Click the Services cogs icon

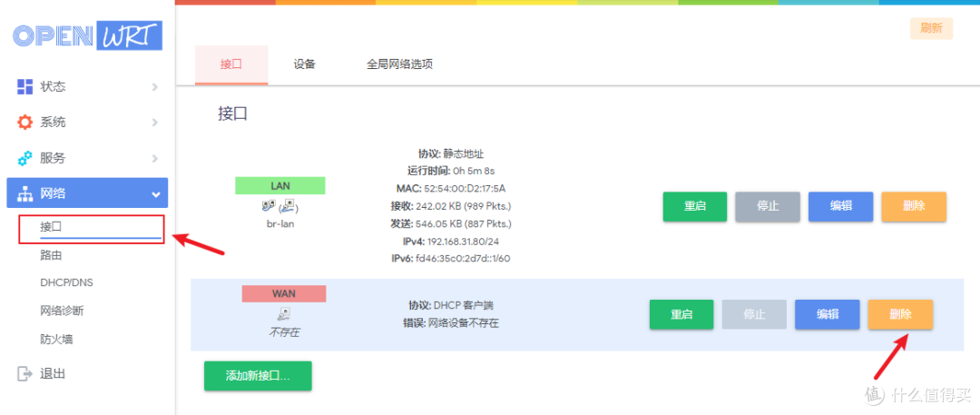[x=24, y=158]
